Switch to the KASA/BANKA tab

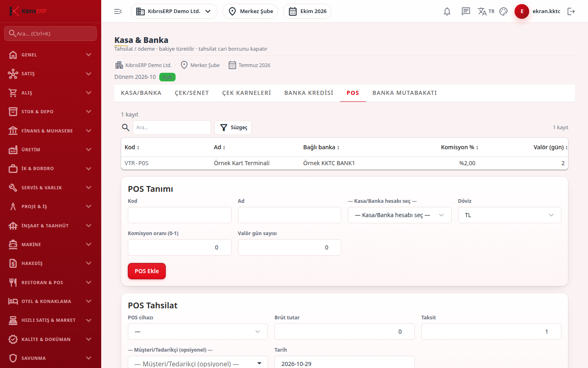point(141,93)
